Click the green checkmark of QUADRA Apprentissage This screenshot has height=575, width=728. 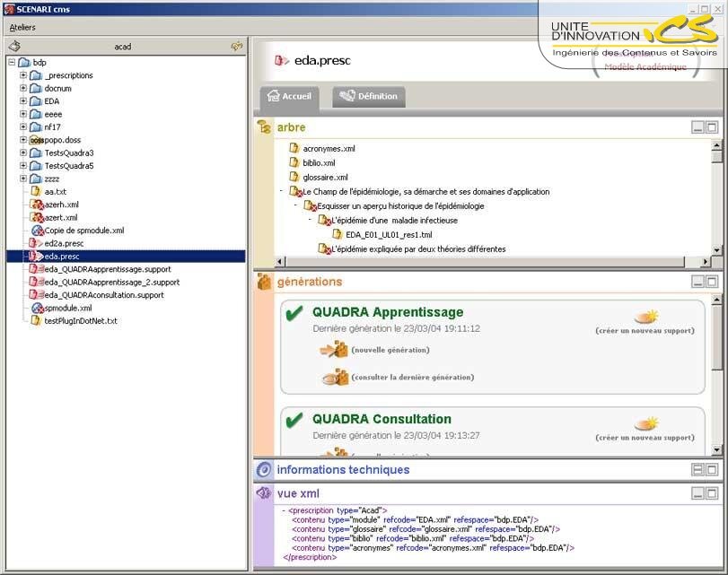point(294,313)
